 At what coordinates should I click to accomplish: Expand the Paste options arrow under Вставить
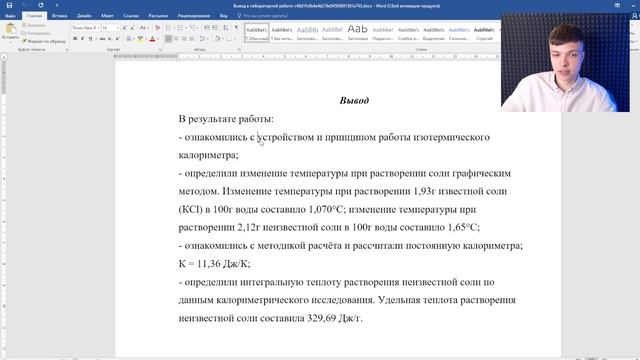tap(11, 42)
